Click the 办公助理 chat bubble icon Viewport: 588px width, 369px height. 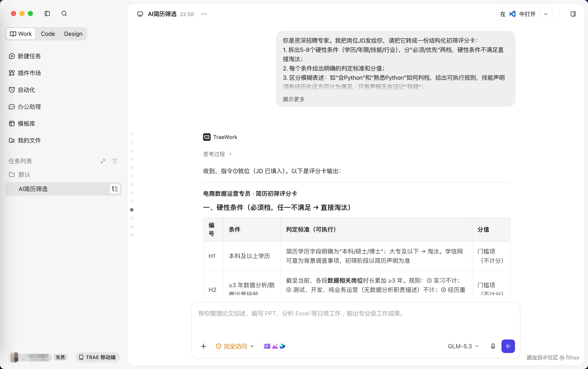click(x=12, y=106)
